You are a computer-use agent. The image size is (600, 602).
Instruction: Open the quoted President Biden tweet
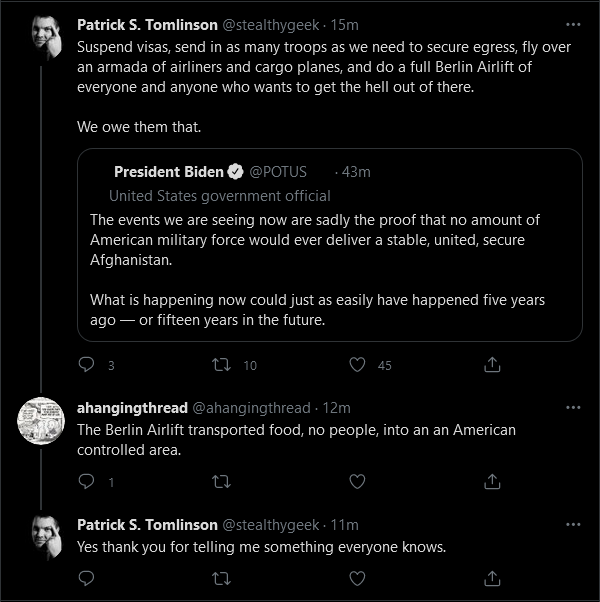tap(330, 245)
